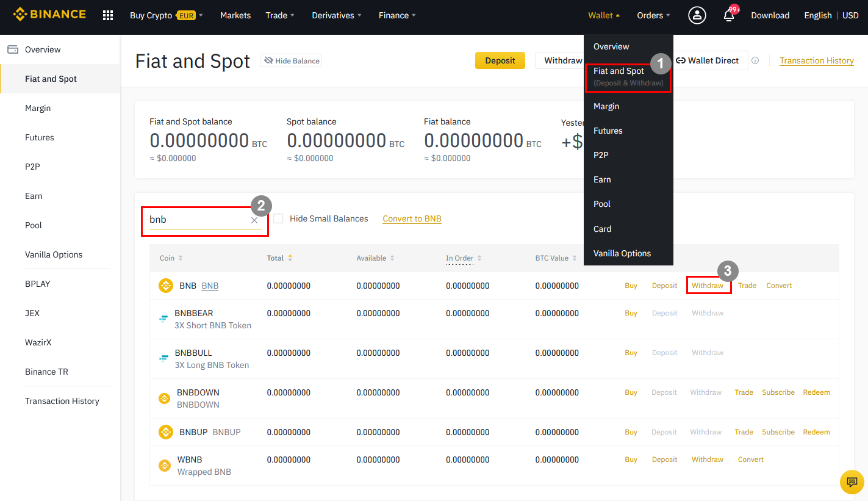
Task: Select Margin in the Wallet dropdown menu
Action: coord(606,106)
